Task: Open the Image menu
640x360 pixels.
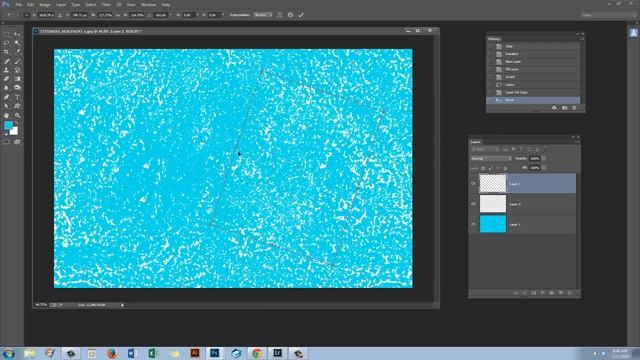Action: 45,4
